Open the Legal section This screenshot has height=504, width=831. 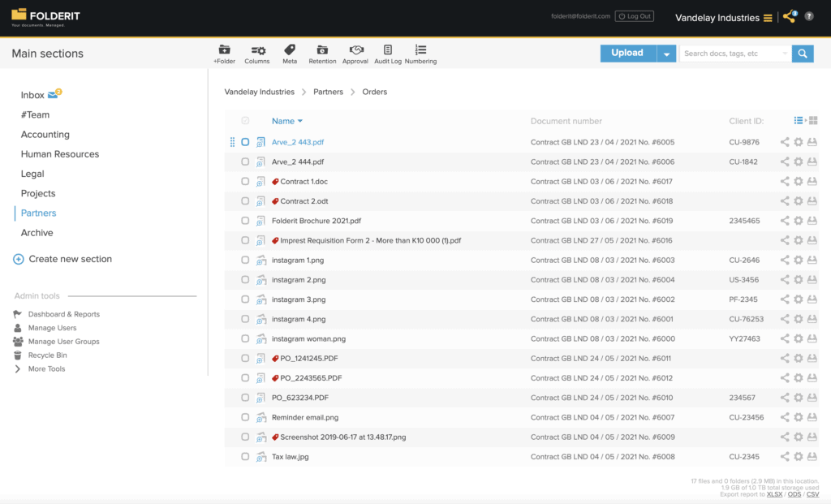point(32,174)
